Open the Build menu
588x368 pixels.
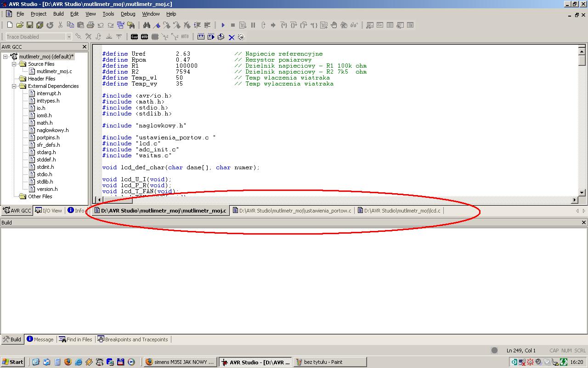pyautogui.click(x=58, y=14)
